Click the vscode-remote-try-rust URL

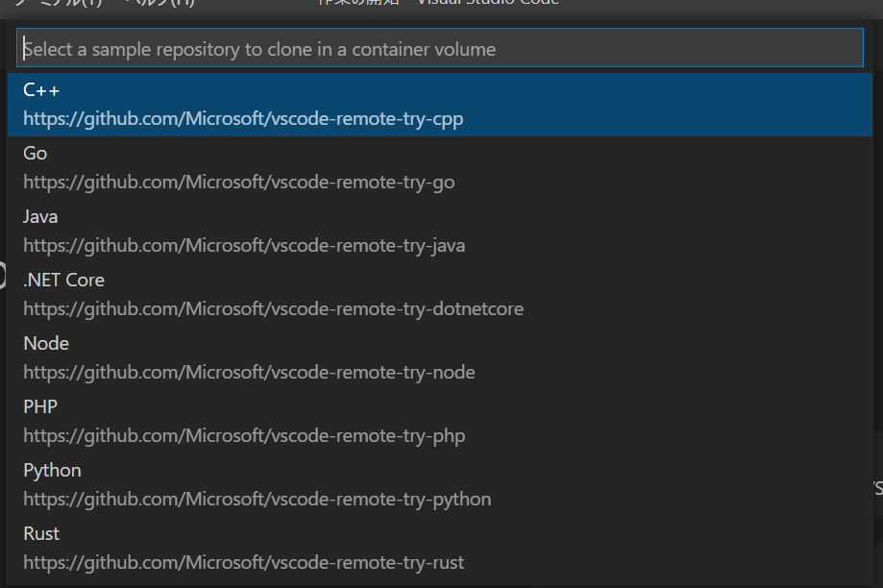(x=243, y=562)
